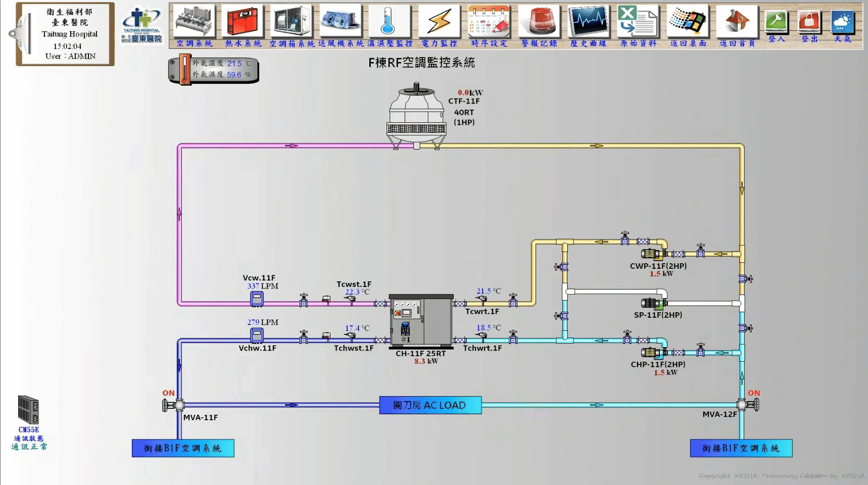Open the 空調系統 air conditioning system icon
Screen dimensions: 868x485
(195, 21)
